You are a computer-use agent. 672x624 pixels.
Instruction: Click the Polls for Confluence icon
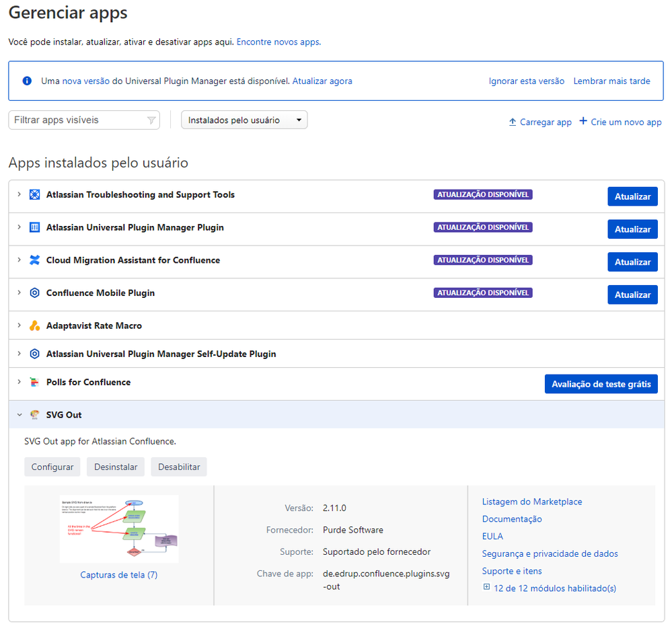coord(34,382)
